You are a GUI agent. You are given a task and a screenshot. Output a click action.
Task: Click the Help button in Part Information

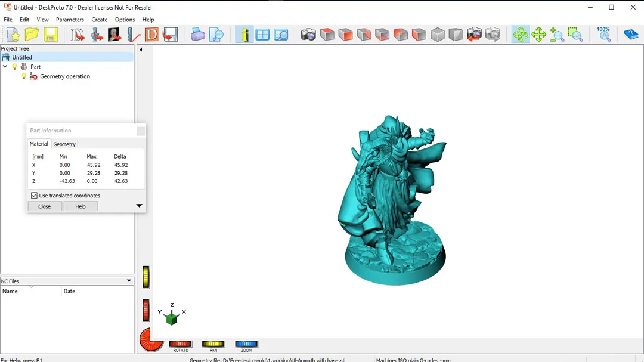(80, 206)
